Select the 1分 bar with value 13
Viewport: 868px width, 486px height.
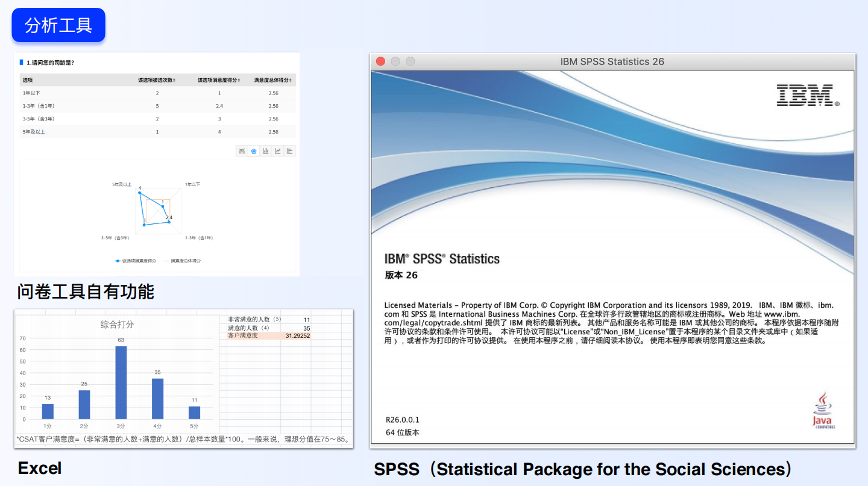click(x=48, y=411)
